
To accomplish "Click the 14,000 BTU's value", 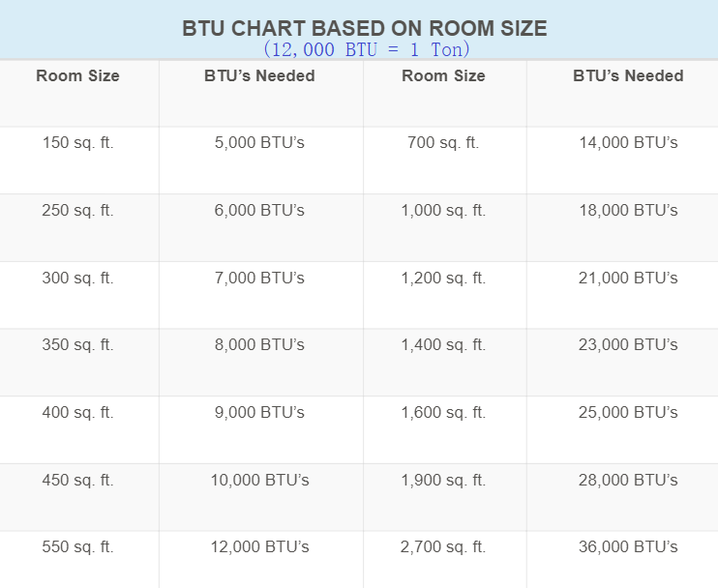I will [x=628, y=143].
